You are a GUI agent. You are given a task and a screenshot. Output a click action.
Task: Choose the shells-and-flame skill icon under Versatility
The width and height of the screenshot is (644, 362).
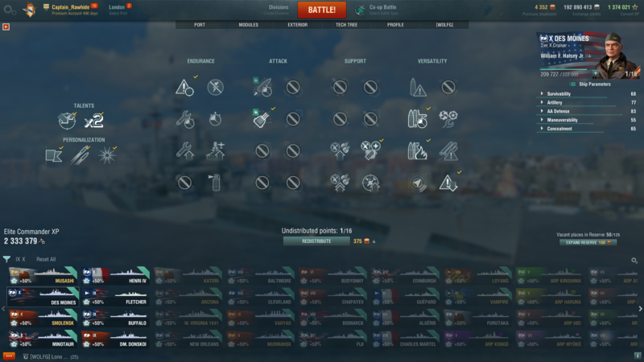click(x=417, y=150)
